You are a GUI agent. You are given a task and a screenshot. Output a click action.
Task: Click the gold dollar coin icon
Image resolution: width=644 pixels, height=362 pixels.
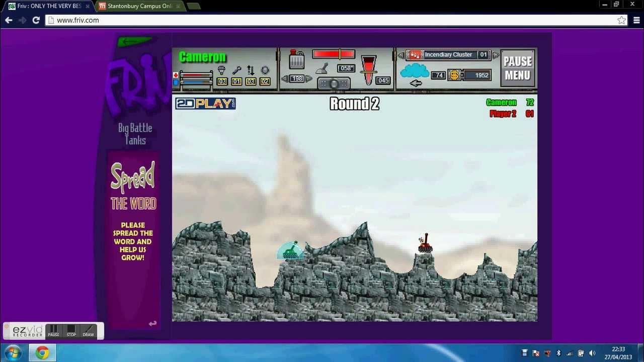coord(454,75)
